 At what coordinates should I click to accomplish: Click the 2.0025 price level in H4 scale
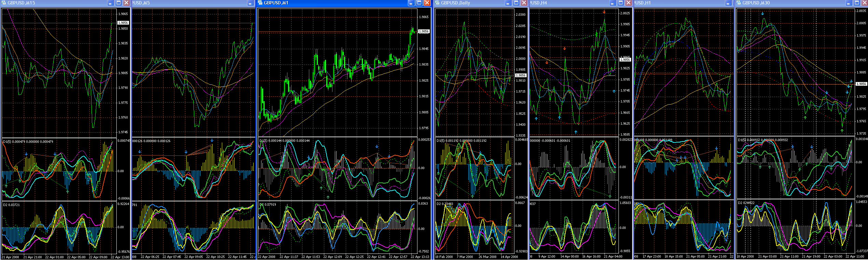625,13
